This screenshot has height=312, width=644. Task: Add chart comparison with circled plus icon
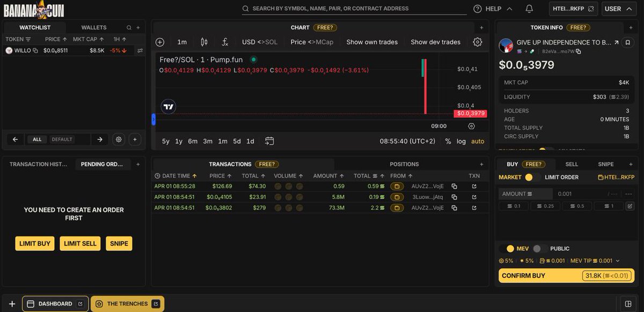coord(160,42)
